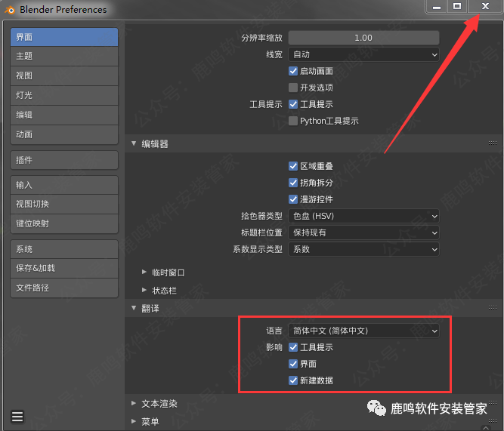Disable the 启动画面 checkbox
The image size is (504, 431).
click(x=293, y=71)
